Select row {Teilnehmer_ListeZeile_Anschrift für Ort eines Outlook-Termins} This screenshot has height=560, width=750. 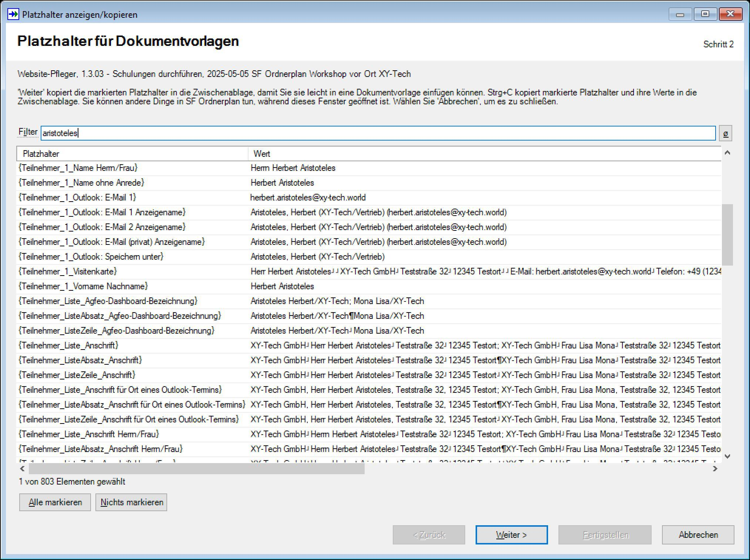pos(369,419)
